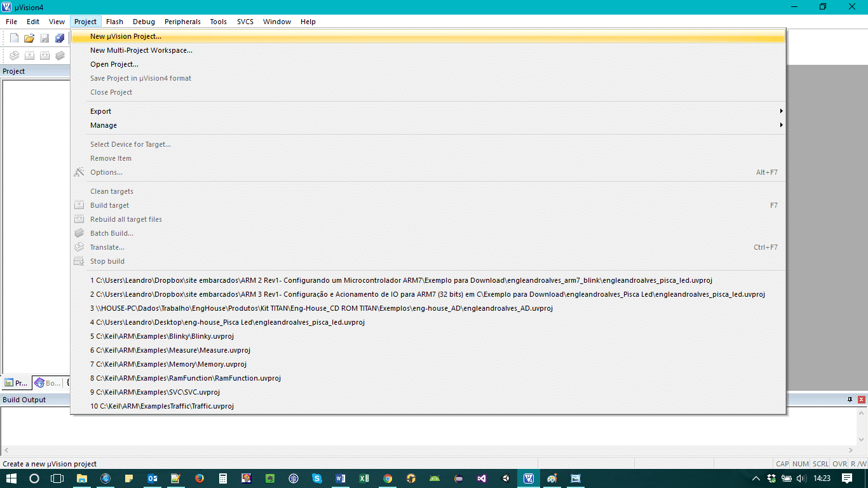Show hidden system tray icons
The image size is (868, 488).
pyautogui.click(x=756, y=478)
